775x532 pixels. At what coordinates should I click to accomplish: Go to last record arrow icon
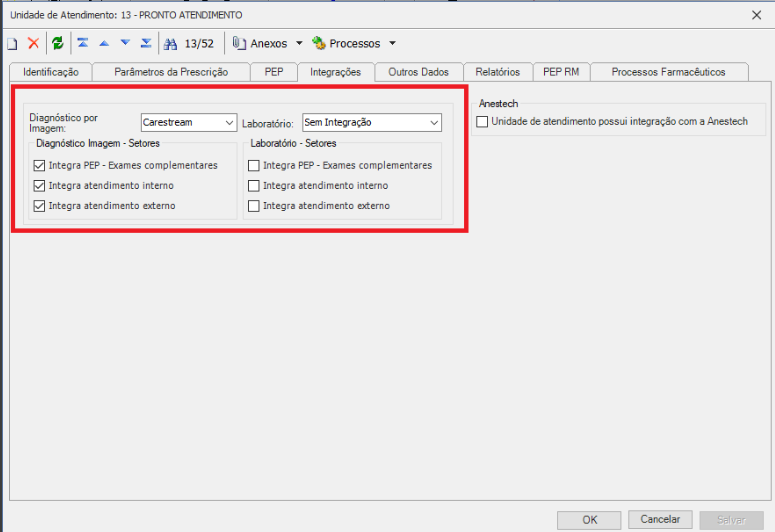(146, 43)
